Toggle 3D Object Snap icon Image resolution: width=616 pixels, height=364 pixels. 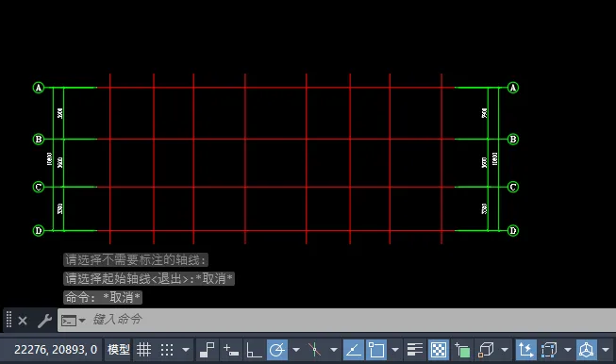point(486,350)
